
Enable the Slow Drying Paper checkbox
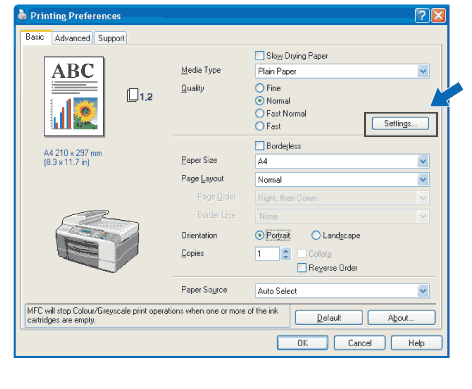[259, 55]
